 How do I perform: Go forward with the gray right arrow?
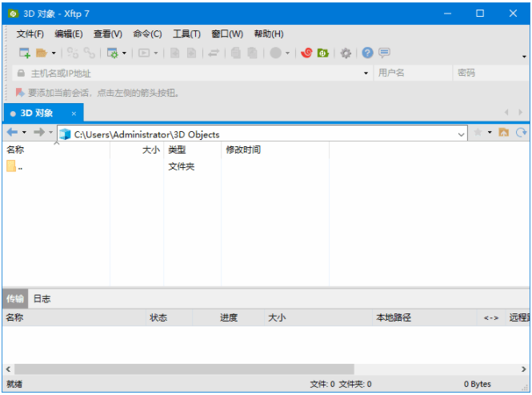click(x=39, y=132)
